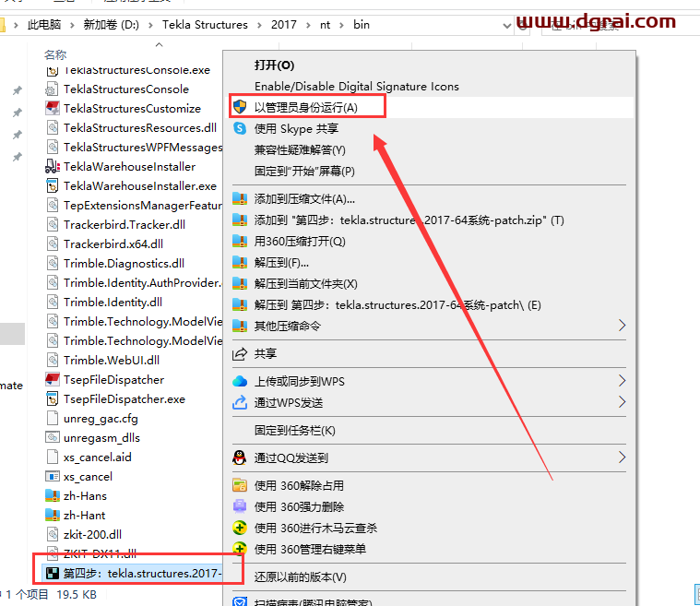Click the Skype icon in the context menu

(x=240, y=128)
